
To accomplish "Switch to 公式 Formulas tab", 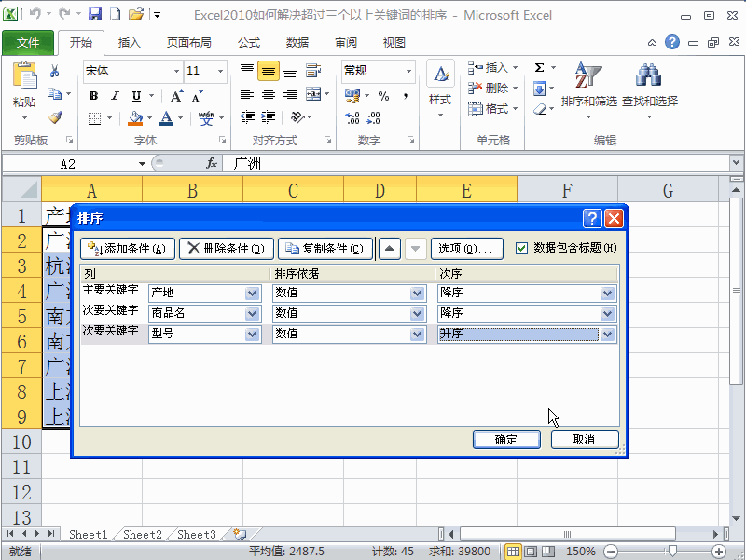I will click(249, 43).
